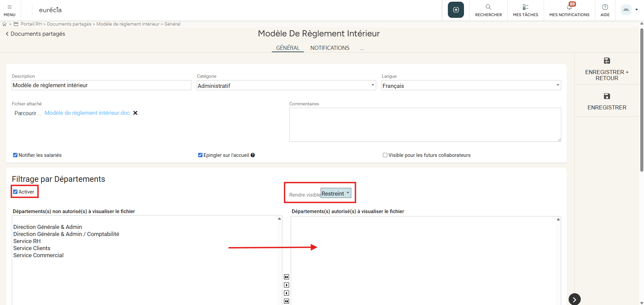The width and height of the screenshot is (644, 305).
Task: Open the Langue dropdown
Action: [x=471, y=86]
